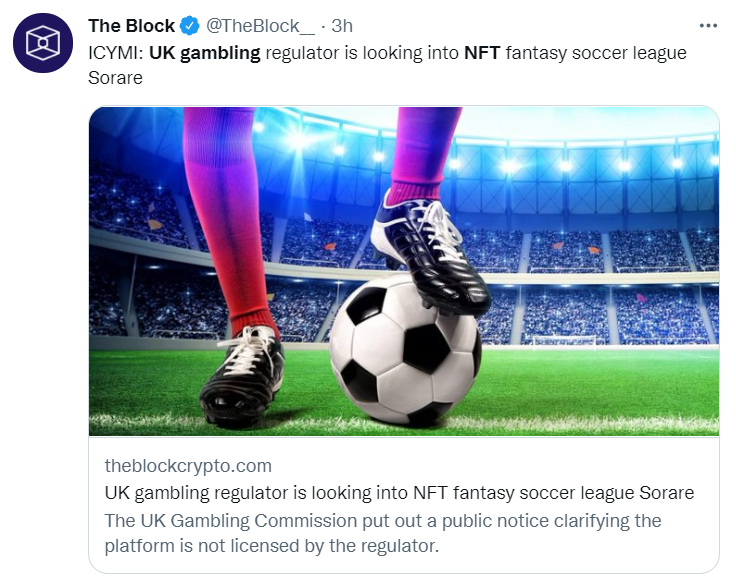The width and height of the screenshot is (736, 582).
Task: Open The Block display name link
Action: click(131, 26)
